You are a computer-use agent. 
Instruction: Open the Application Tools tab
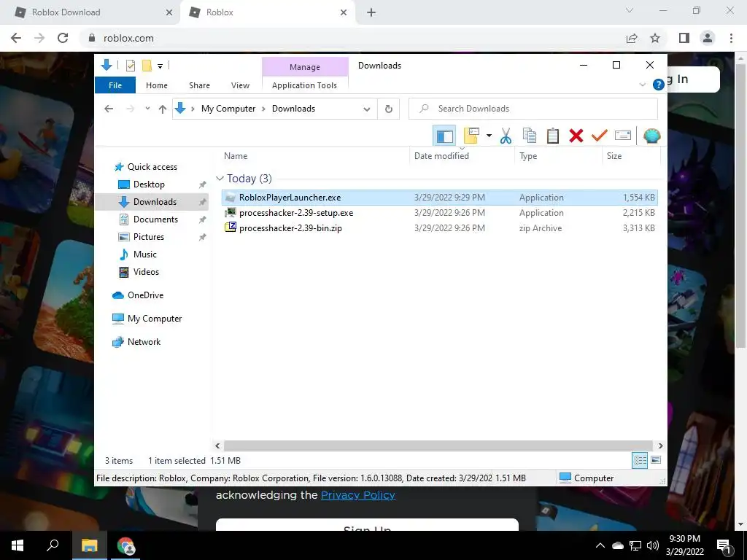coord(304,85)
